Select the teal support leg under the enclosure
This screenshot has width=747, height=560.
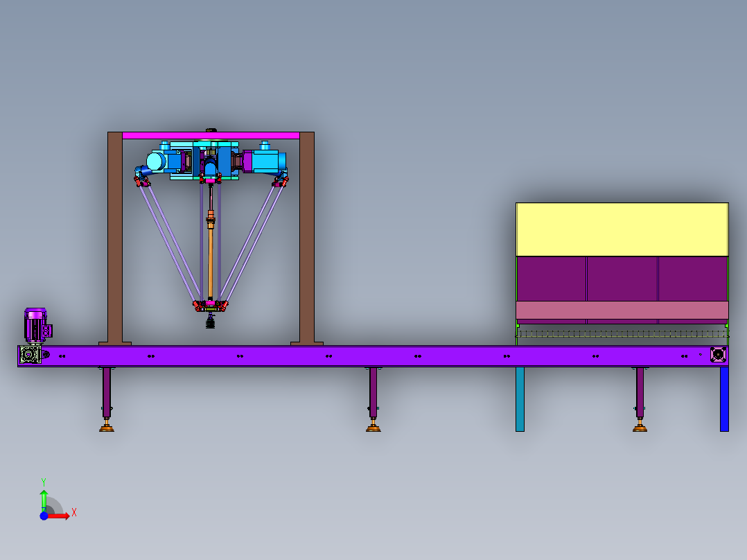[x=520, y=399]
